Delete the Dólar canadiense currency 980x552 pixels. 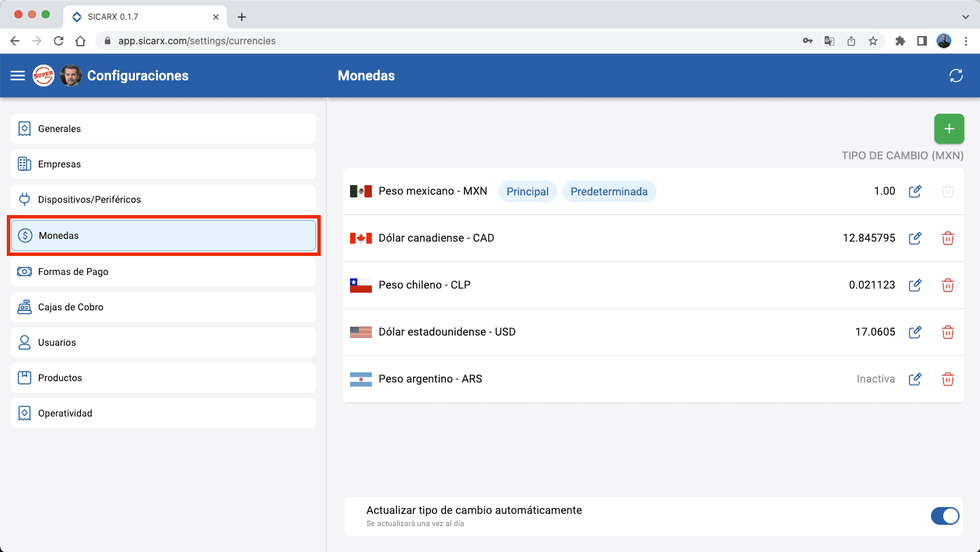point(947,238)
